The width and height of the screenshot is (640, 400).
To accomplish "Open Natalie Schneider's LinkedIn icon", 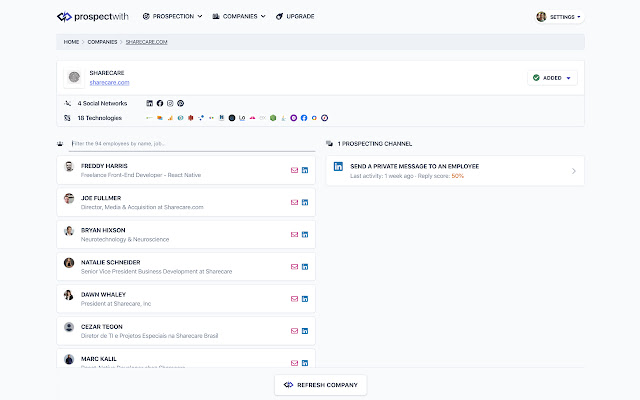I will pyautogui.click(x=305, y=267).
